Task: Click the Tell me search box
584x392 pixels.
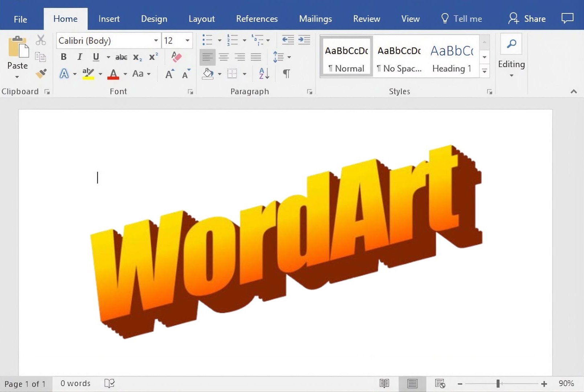Action: (x=461, y=19)
